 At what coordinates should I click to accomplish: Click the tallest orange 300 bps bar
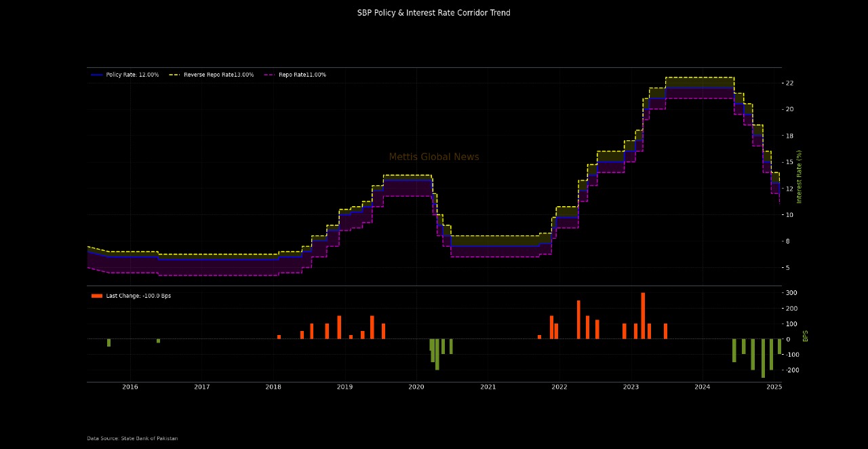tap(643, 315)
